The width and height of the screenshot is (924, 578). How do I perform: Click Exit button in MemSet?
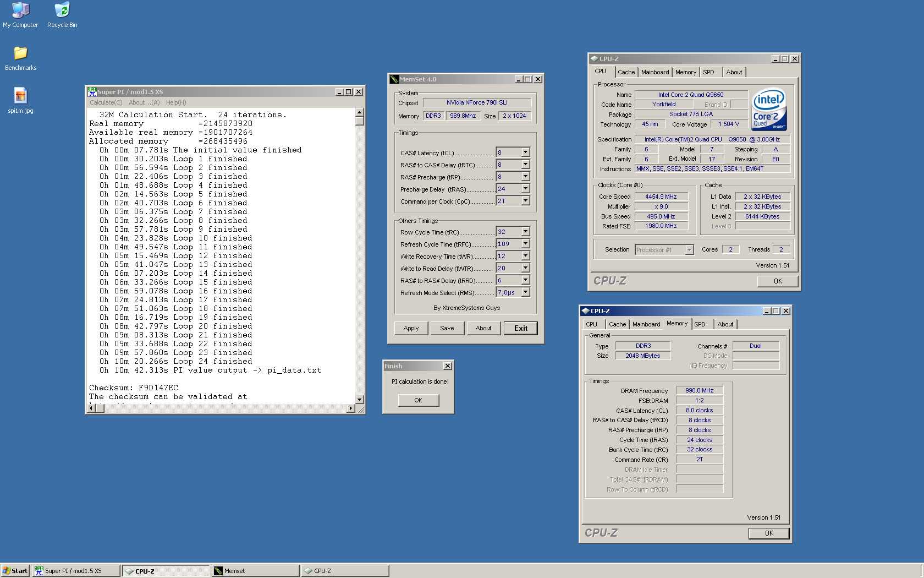(520, 328)
